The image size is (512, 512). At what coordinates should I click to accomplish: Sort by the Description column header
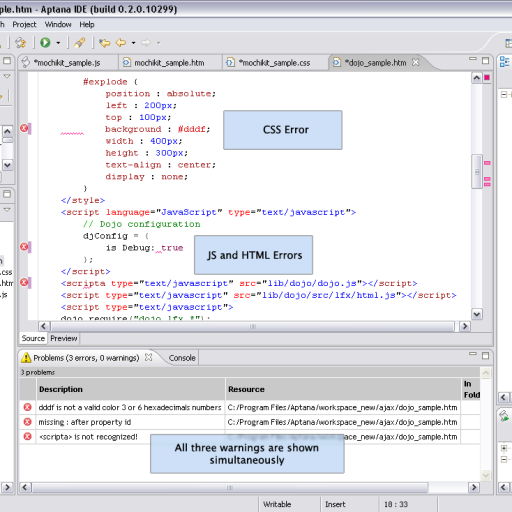coord(130,389)
